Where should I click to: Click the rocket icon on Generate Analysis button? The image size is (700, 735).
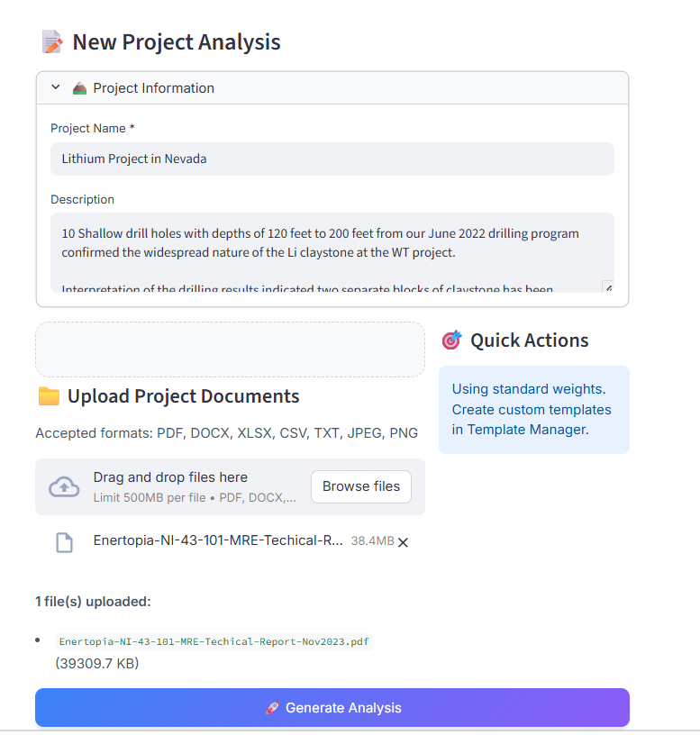point(271,708)
